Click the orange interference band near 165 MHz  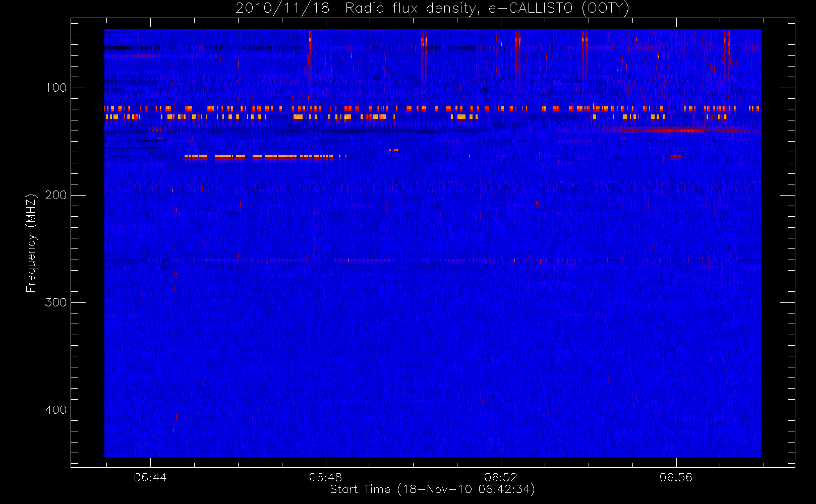point(265,157)
